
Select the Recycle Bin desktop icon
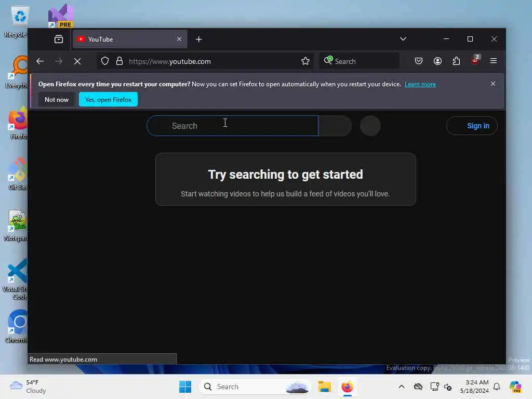[x=16, y=21]
